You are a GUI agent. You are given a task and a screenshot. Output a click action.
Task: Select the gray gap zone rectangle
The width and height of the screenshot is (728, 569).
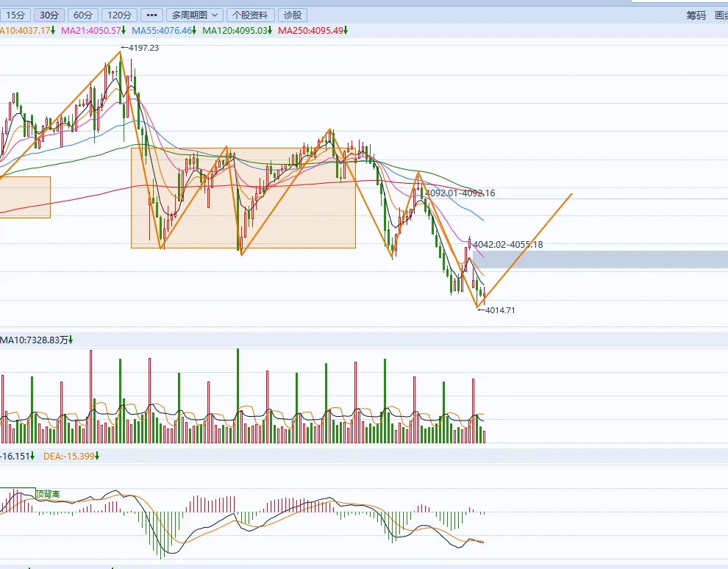pos(600,260)
